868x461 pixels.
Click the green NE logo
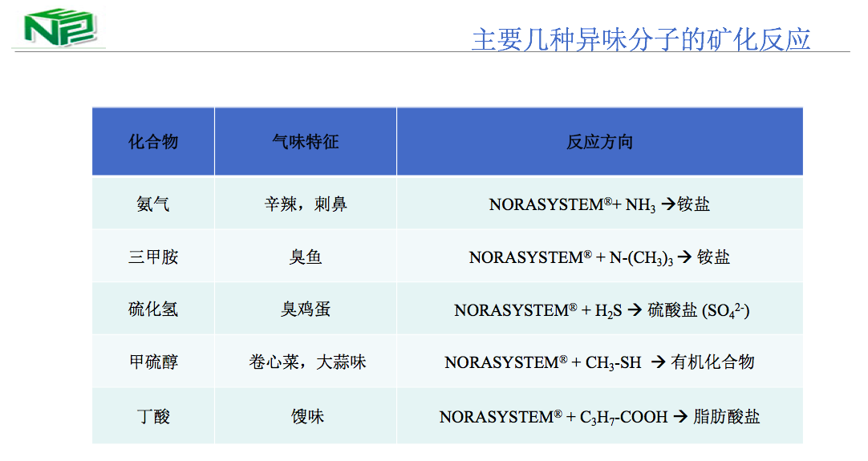tap(60, 26)
